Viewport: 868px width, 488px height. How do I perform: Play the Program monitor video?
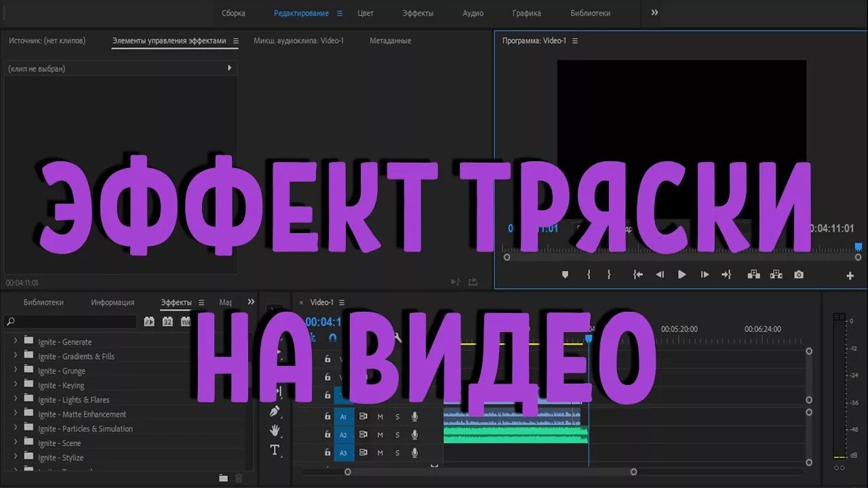click(682, 274)
